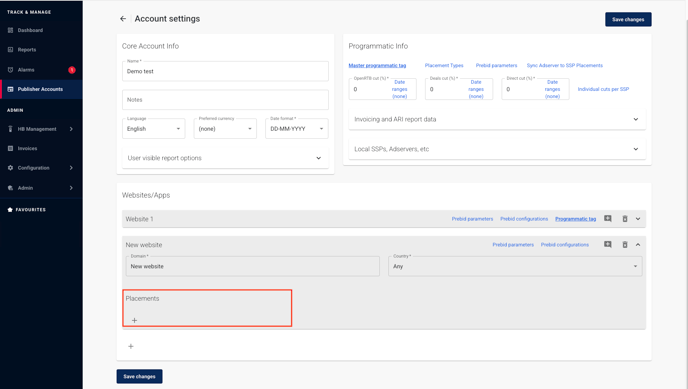The image size is (688, 389).
Task: Expand User visible report options
Action: pyautogui.click(x=225, y=158)
